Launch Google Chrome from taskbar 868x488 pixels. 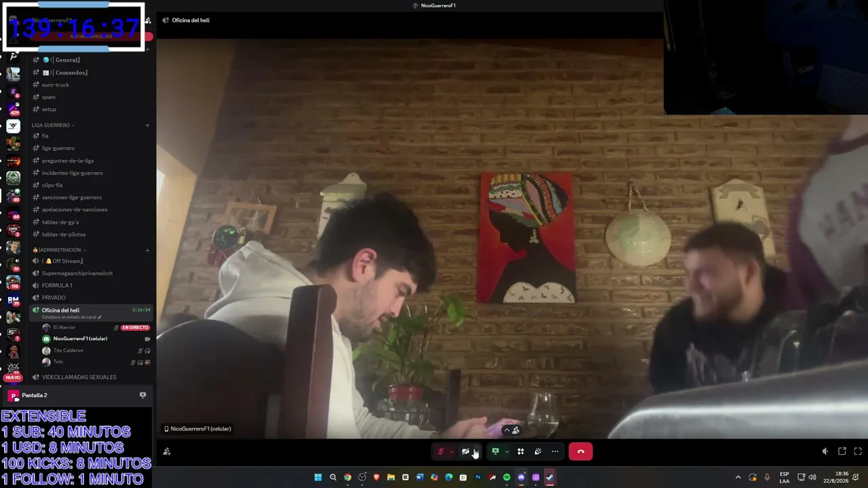[x=347, y=477]
